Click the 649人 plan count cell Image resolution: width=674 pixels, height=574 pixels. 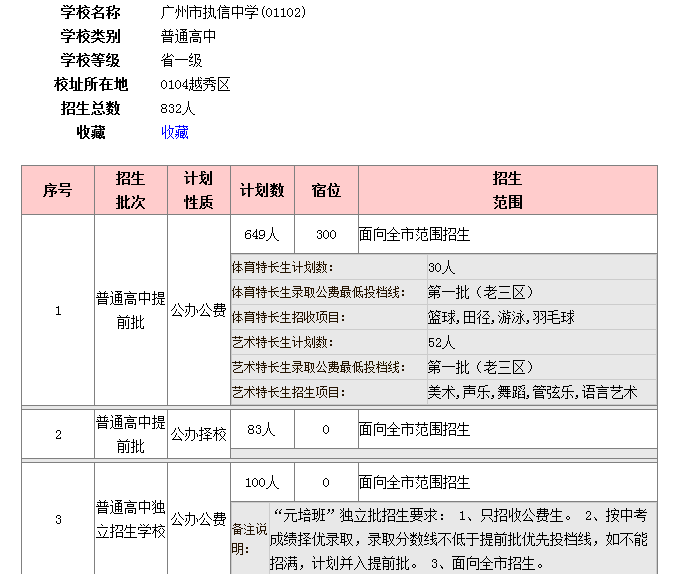[262, 234]
